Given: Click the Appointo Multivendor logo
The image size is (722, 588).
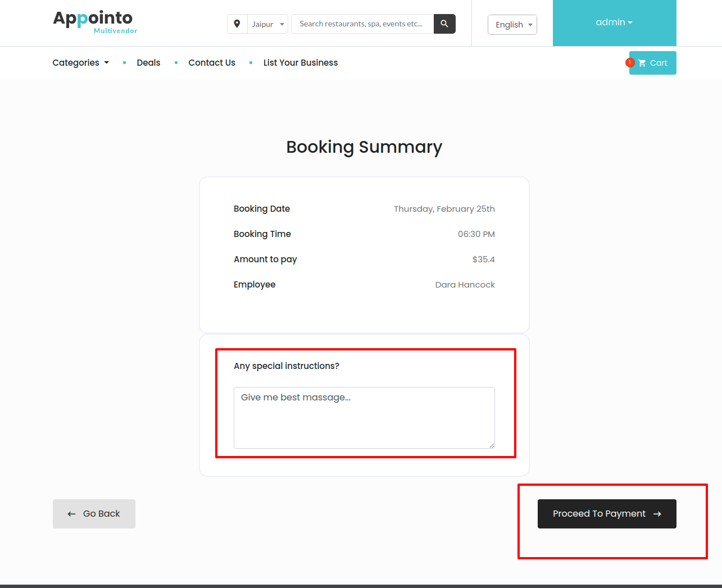Looking at the screenshot, I should [x=95, y=22].
